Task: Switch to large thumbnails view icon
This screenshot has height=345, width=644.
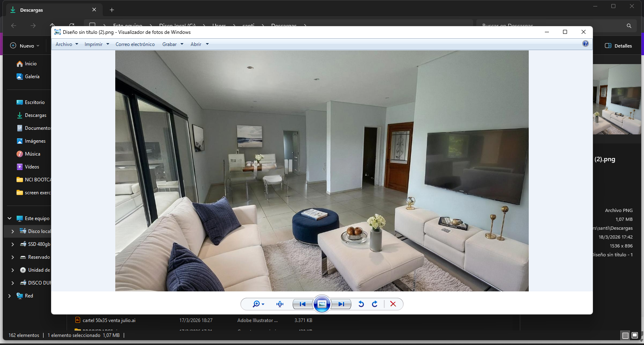Action: (x=635, y=335)
